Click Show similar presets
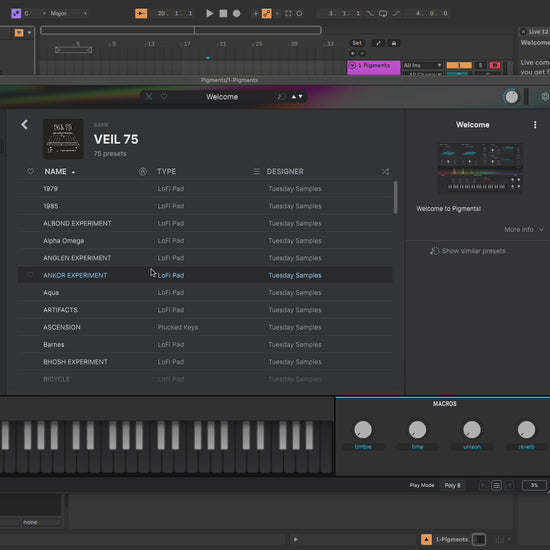This screenshot has width=550, height=550. click(468, 251)
